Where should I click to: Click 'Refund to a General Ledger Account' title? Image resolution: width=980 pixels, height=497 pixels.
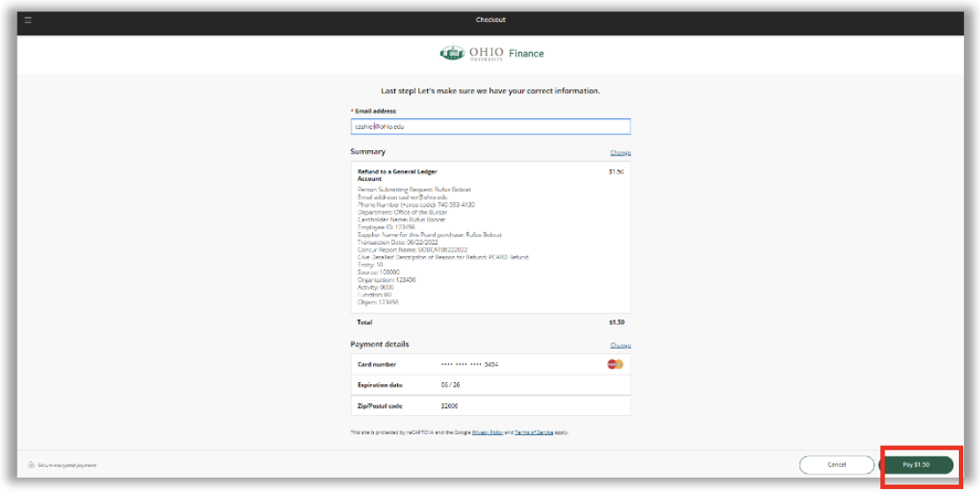coord(398,175)
